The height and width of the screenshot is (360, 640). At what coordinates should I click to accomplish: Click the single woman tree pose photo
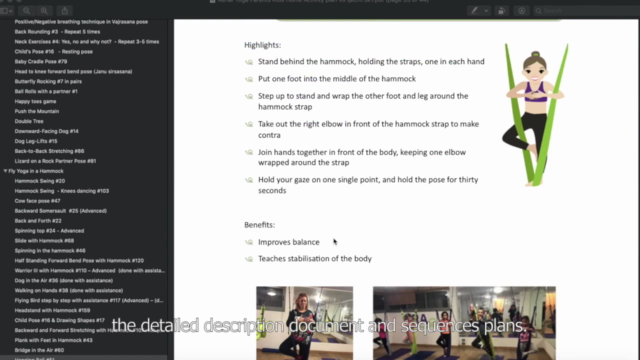pyautogui.click(x=304, y=323)
